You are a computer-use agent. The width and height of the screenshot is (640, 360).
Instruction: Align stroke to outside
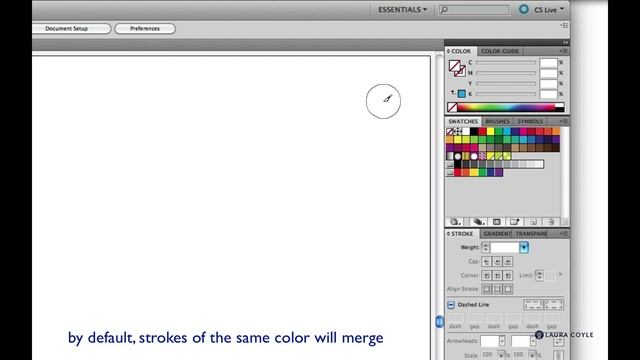coord(508,289)
